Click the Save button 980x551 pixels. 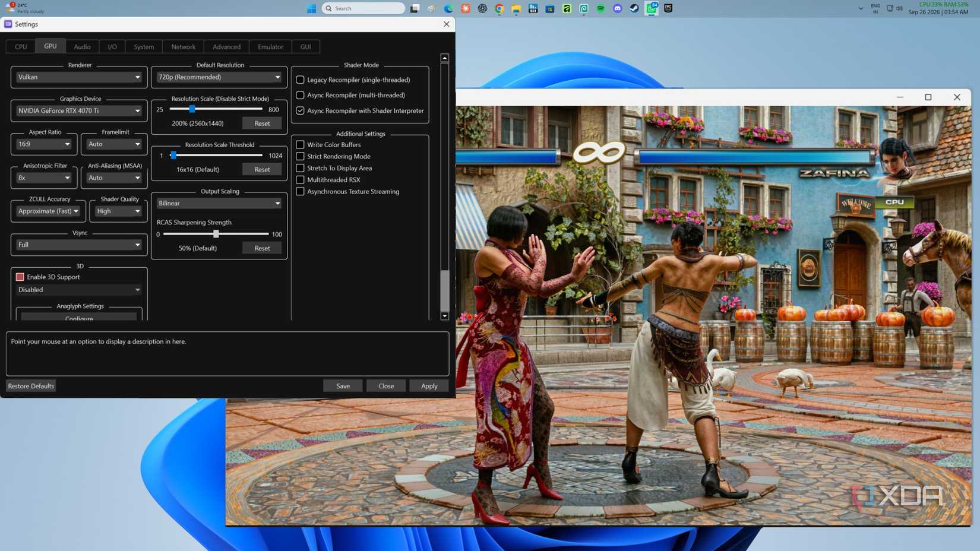[343, 386]
